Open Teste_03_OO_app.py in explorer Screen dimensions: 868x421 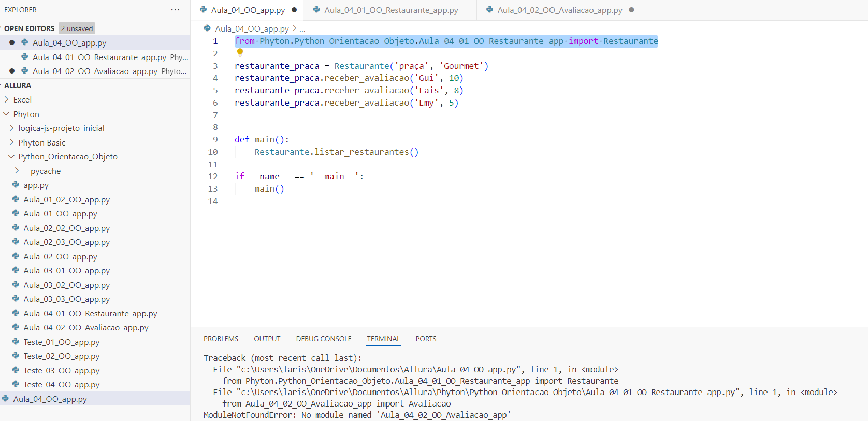point(62,370)
